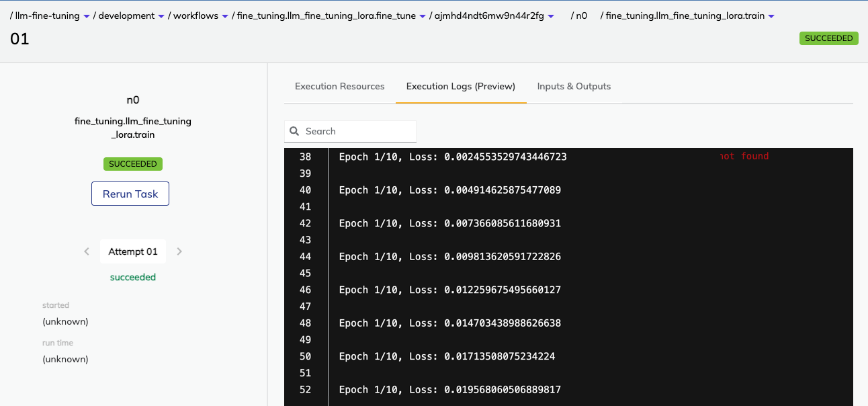Click line number 52 in the logs

[305, 389]
